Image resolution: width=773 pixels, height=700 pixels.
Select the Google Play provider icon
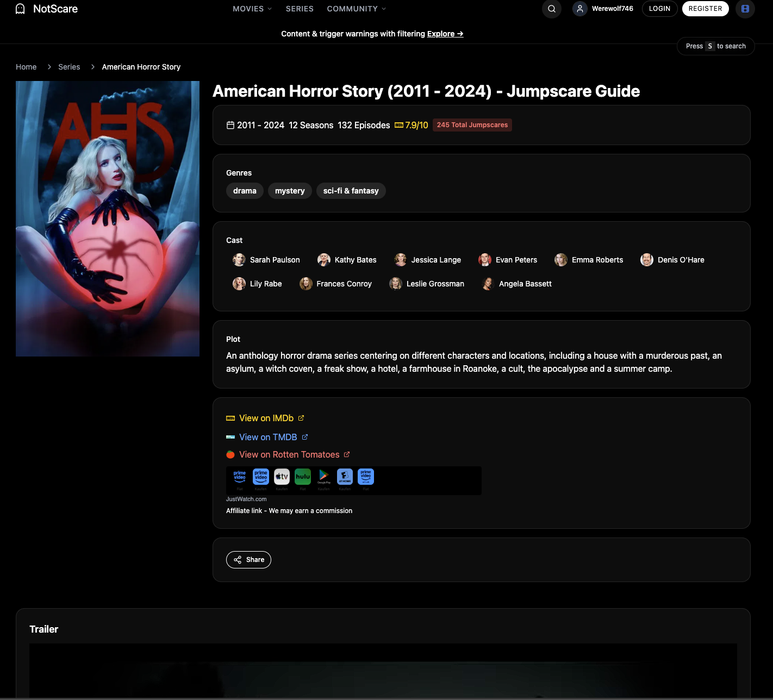point(323,477)
